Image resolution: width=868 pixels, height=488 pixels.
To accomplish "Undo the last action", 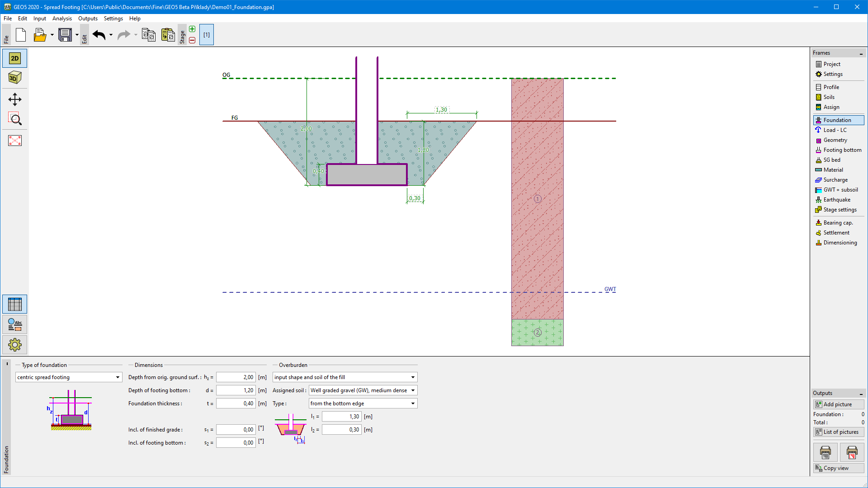I will (x=99, y=35).
